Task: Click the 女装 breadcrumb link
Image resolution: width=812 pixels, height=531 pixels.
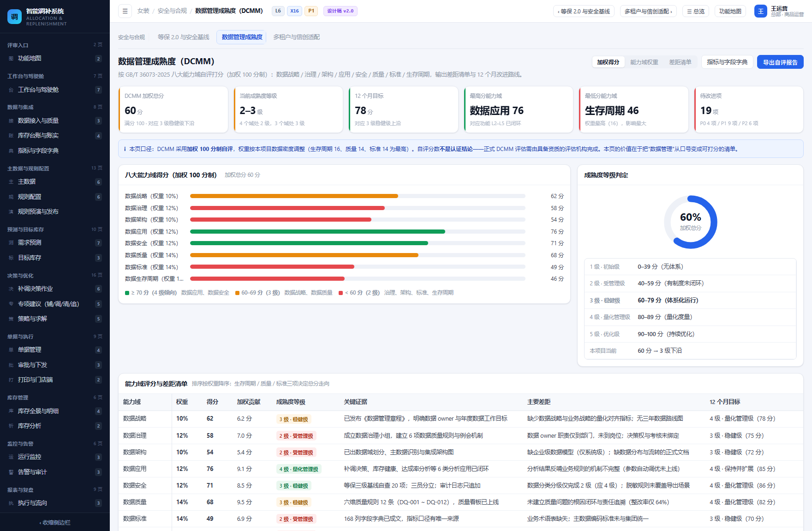Action: click(143, 11)
